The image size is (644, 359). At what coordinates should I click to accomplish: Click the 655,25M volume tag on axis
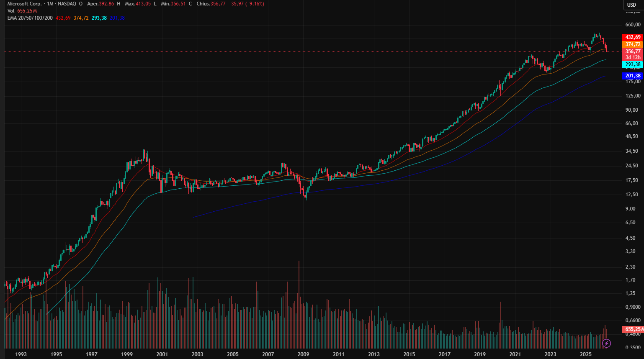634,329
